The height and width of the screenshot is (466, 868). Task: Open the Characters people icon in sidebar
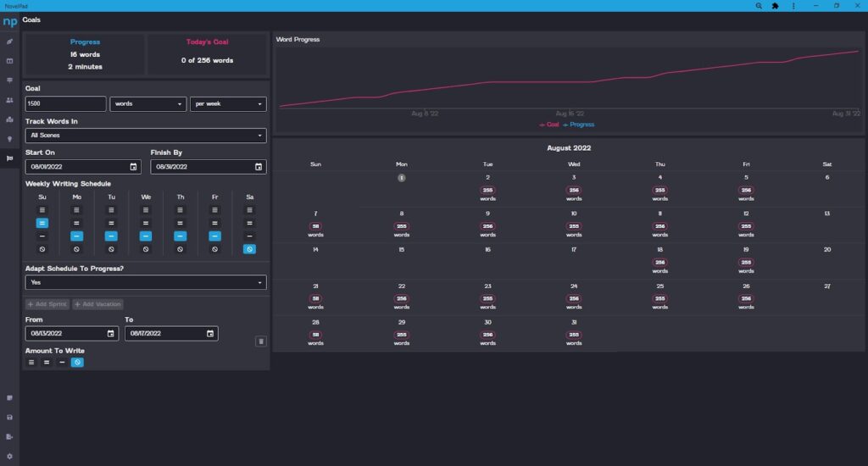pos(9,100)
